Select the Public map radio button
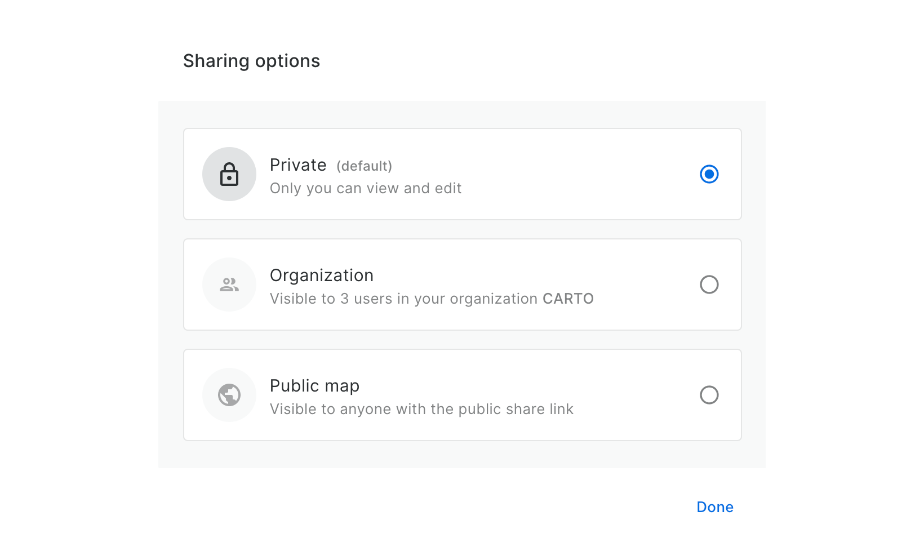The width and height of the screenshot is (924, 560). (x=709, y=395)
